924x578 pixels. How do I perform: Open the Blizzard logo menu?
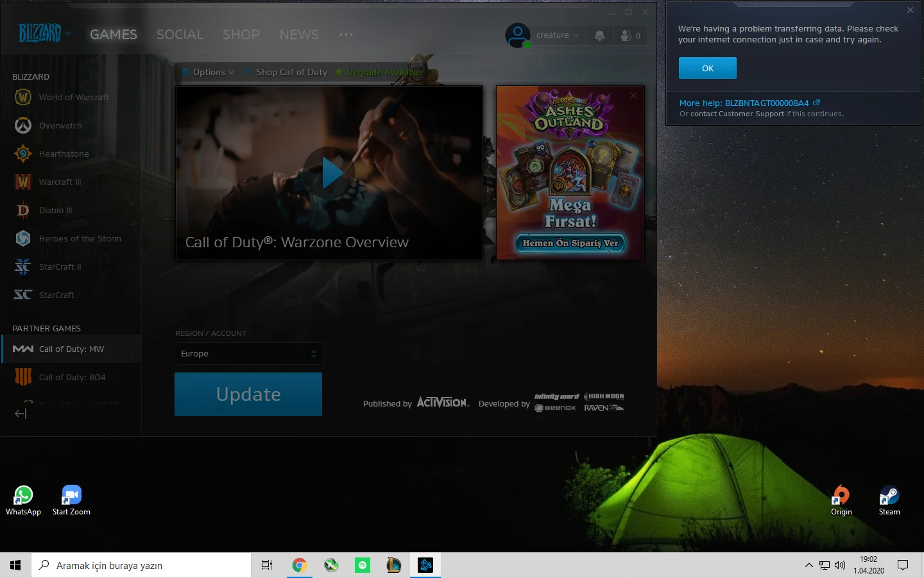point(44,33)
